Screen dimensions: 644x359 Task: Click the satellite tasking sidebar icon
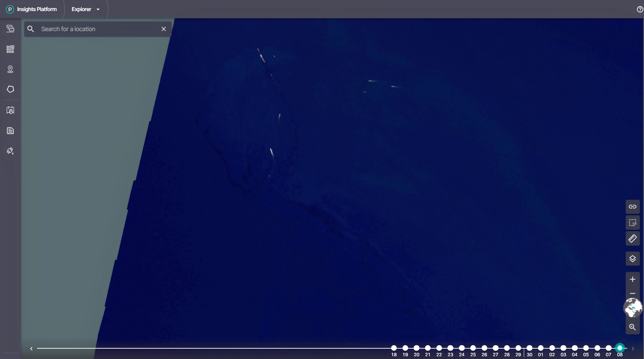(10, 151)
